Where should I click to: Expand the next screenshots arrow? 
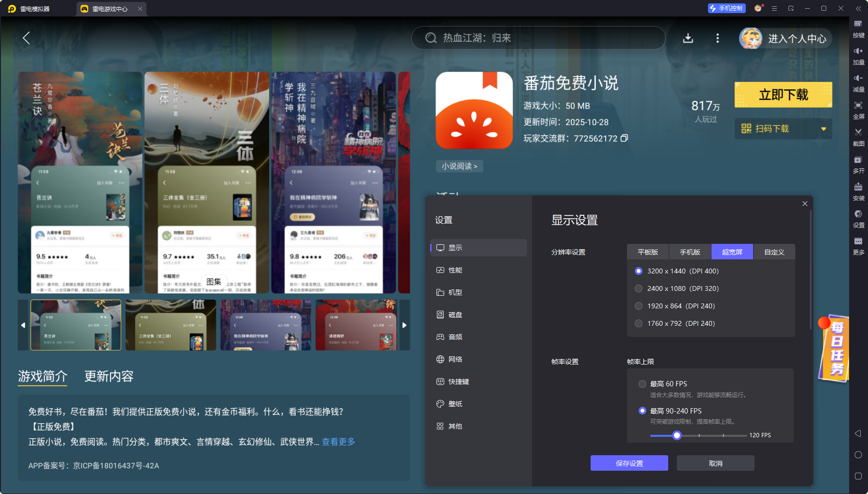(x=405, y=325)
